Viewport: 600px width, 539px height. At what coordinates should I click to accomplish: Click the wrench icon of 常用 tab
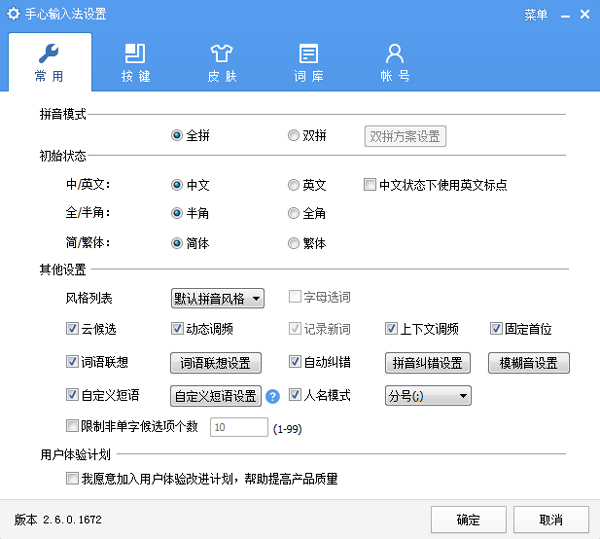tap(49, 53)
